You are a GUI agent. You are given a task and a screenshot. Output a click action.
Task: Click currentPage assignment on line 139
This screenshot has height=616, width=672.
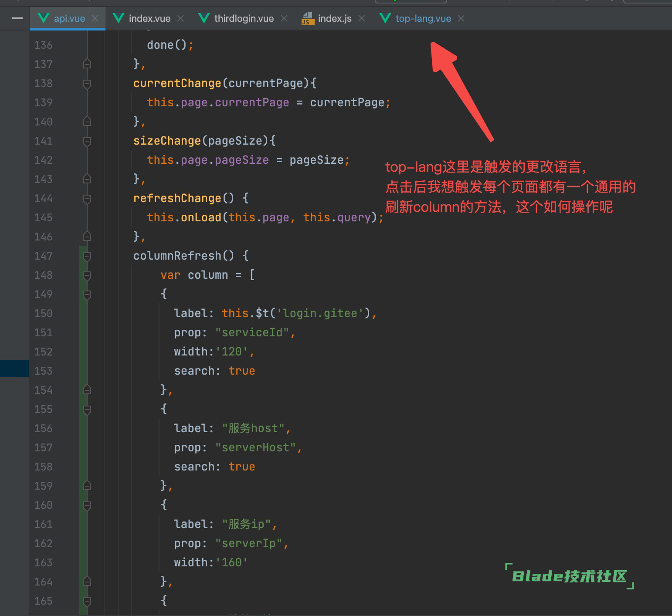pyautogui.click(x=268, y=102)
